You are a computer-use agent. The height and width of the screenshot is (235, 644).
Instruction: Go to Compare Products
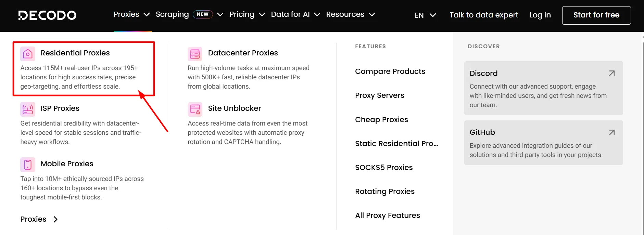point(390,71)
